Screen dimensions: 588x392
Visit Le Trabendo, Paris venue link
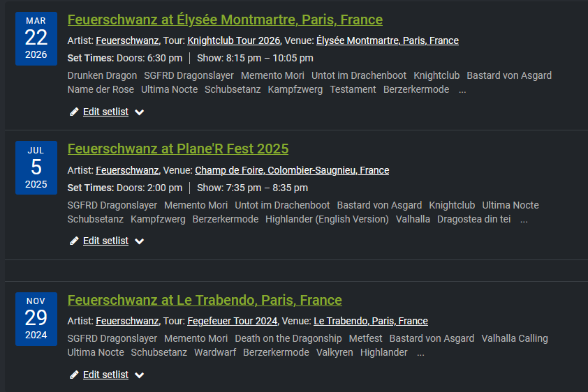pyautogui.click(x=371, y=321)
